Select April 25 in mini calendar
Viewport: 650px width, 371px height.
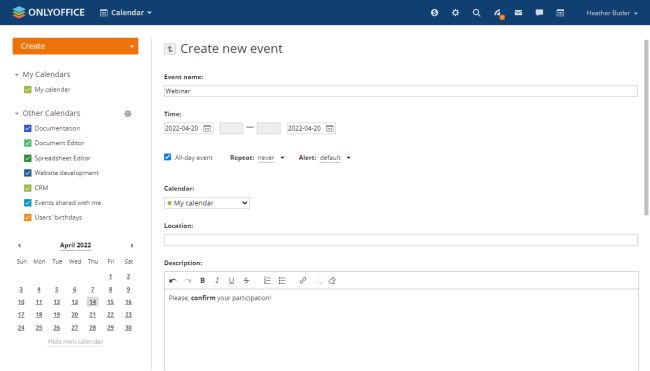point(39,328)
